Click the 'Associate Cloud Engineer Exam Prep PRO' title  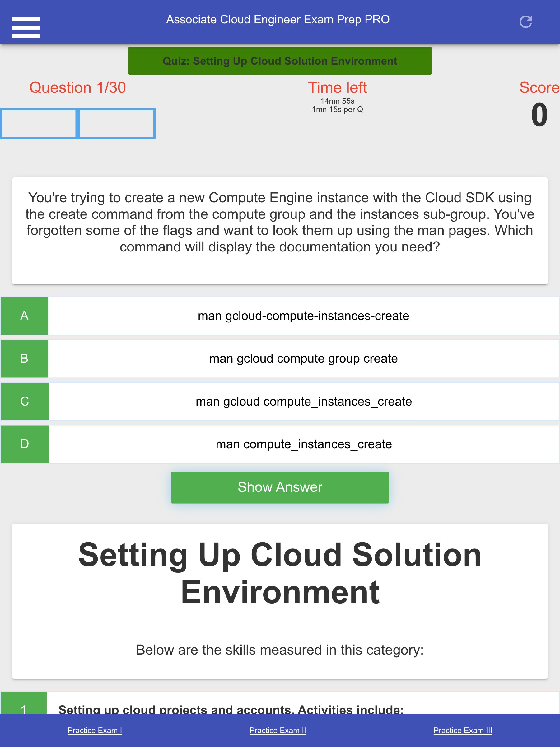pyautogui.click(x=278, y=20)
